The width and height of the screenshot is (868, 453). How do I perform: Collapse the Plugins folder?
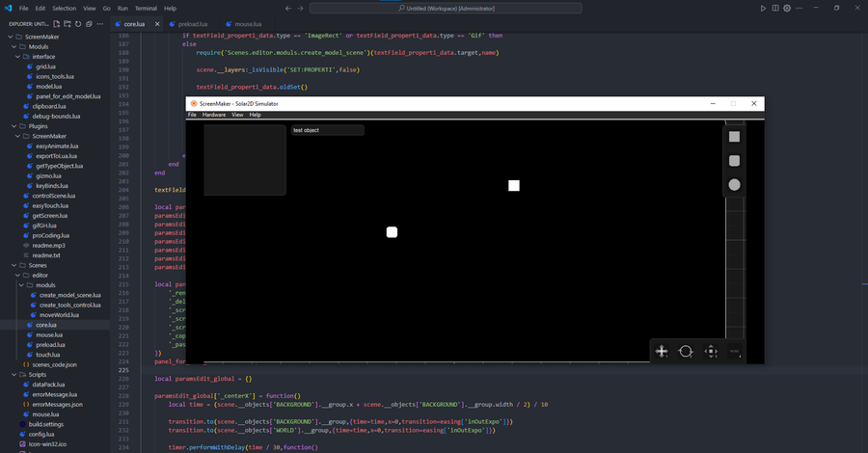[x=14, y=126]
